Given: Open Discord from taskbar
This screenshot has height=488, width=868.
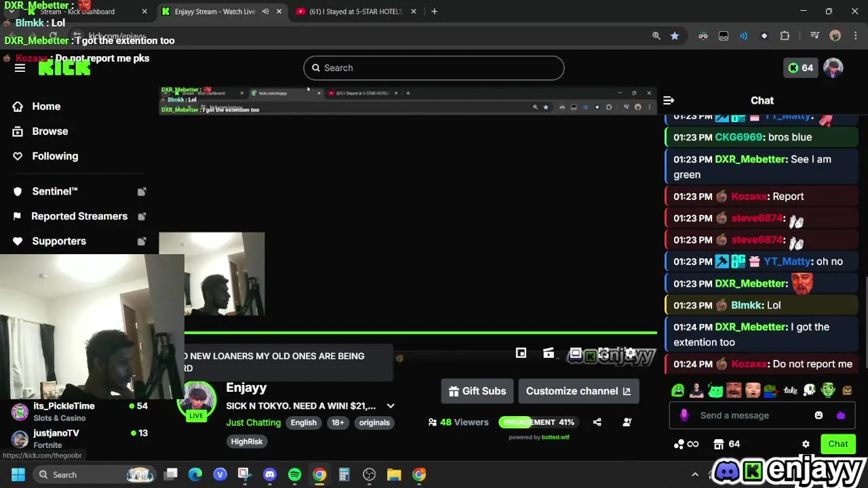Looking at the screenshot, I should click(x=270, y=474).
